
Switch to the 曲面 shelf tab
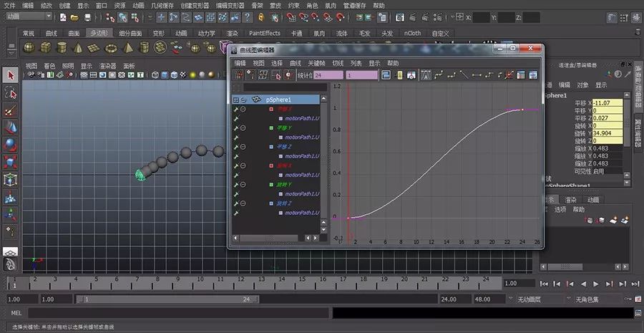(74, 33)
